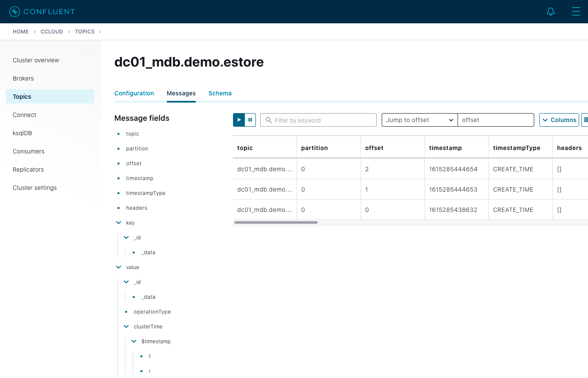
Task: Select the t field under $timestamp
Action: [150, 356]
